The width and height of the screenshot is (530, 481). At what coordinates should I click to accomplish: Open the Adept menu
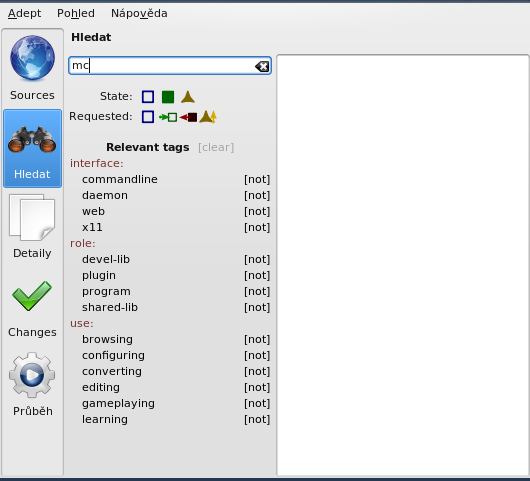click(x=24, y=14)
